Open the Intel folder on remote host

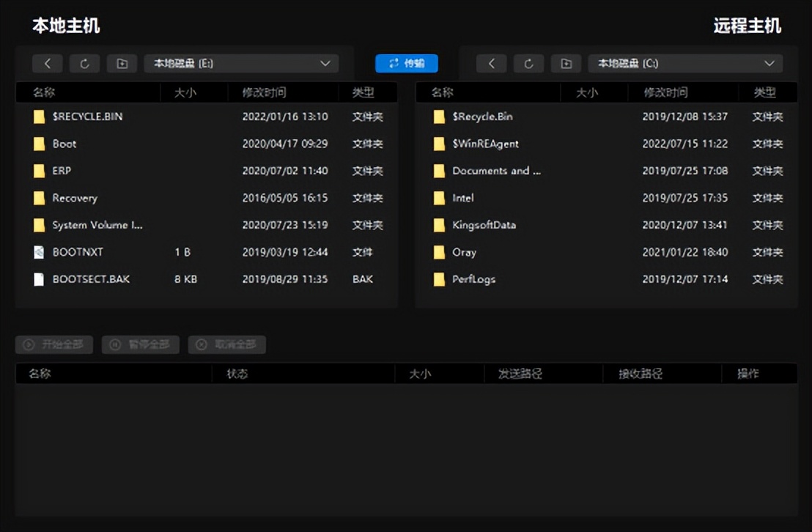click(464, 198)
